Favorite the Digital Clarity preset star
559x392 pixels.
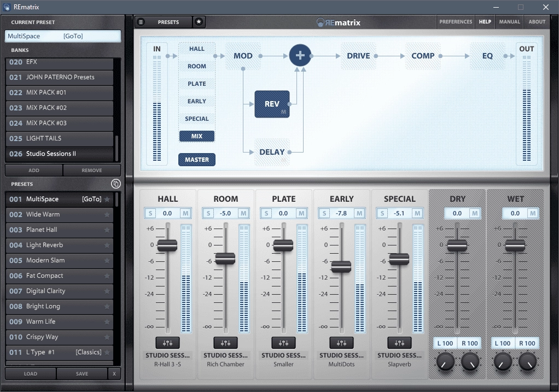point(107,291)
